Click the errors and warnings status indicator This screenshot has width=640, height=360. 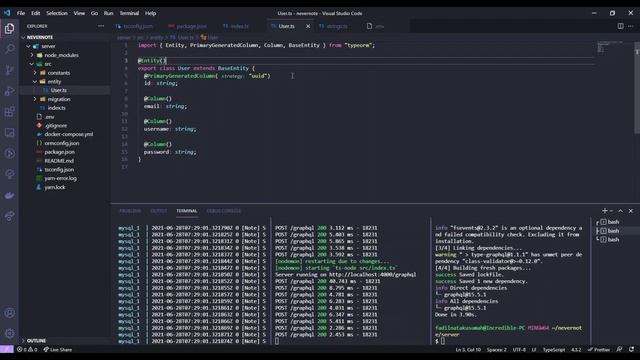tap(27, 349)
